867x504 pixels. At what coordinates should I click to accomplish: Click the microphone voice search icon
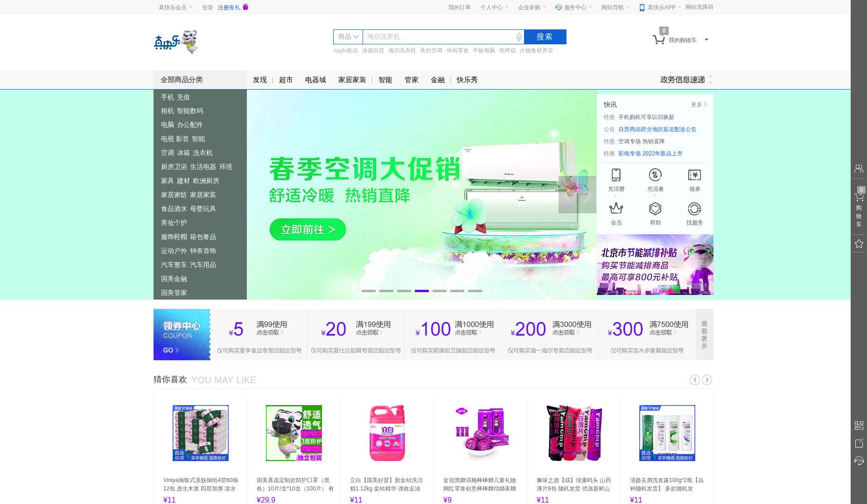[x=518, y=37]
